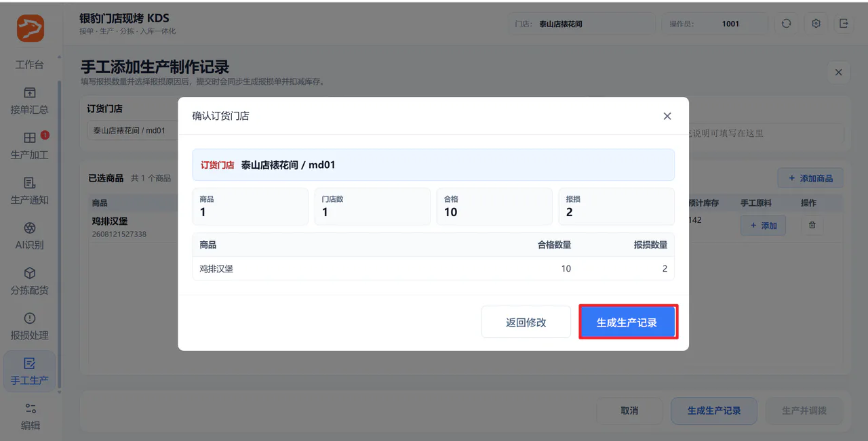This screenshot has width=868, height=441.
Task: Confirm with 生成生产记录 in the dialog
Action: (627, 322)
